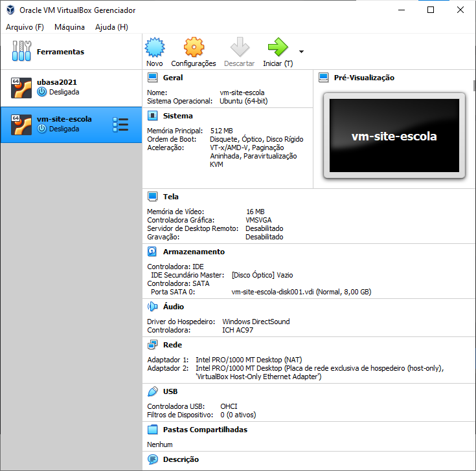The image size is (476, 471).
Task: Click the Novo new machine icon
Action: click(x=155, y=47)
